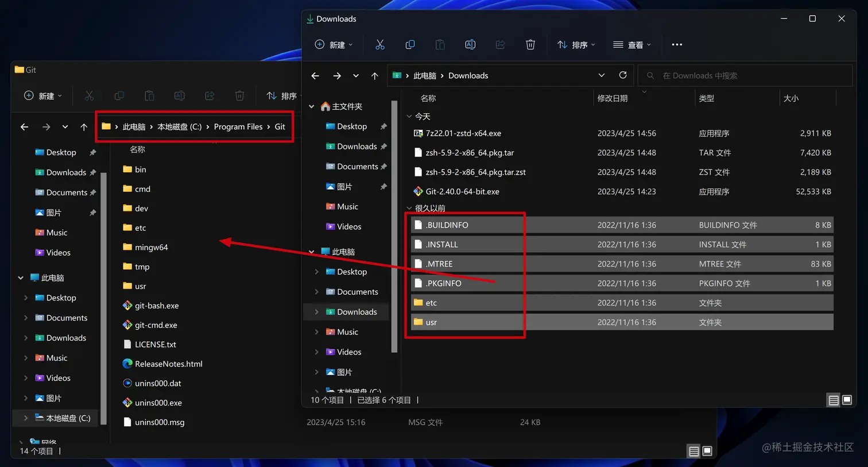
Task: Expand the Downloads address bar history dropdown
Action: pos(602,75)
